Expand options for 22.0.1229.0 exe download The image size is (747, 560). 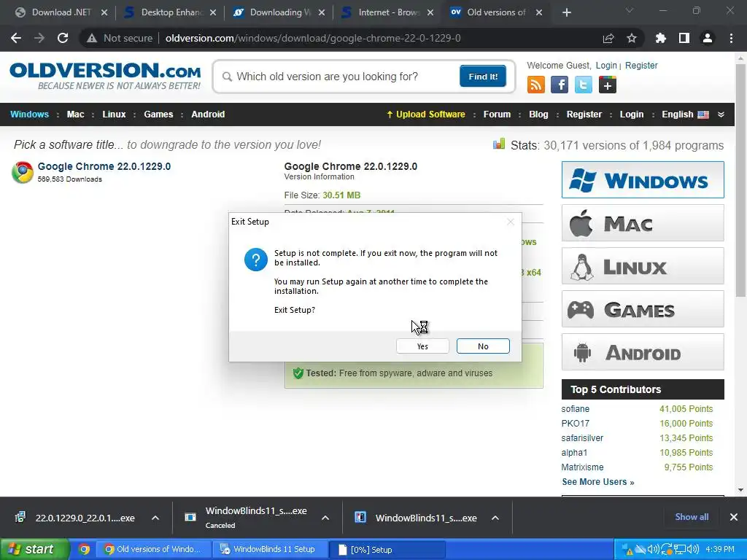pos(155,518)
